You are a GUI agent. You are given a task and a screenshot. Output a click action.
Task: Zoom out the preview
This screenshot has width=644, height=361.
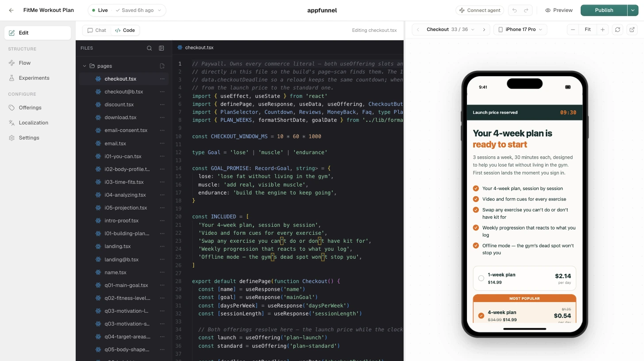(573, 30)
